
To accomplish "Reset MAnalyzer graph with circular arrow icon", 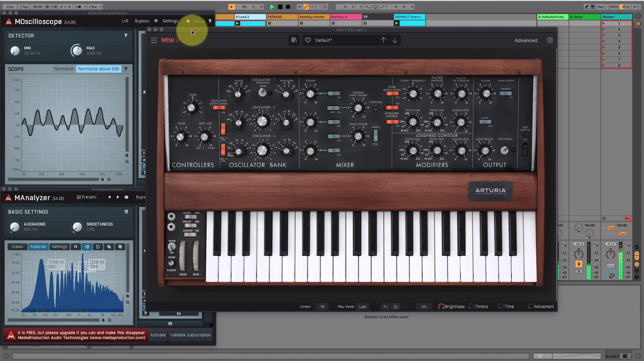I will point(98,247).
